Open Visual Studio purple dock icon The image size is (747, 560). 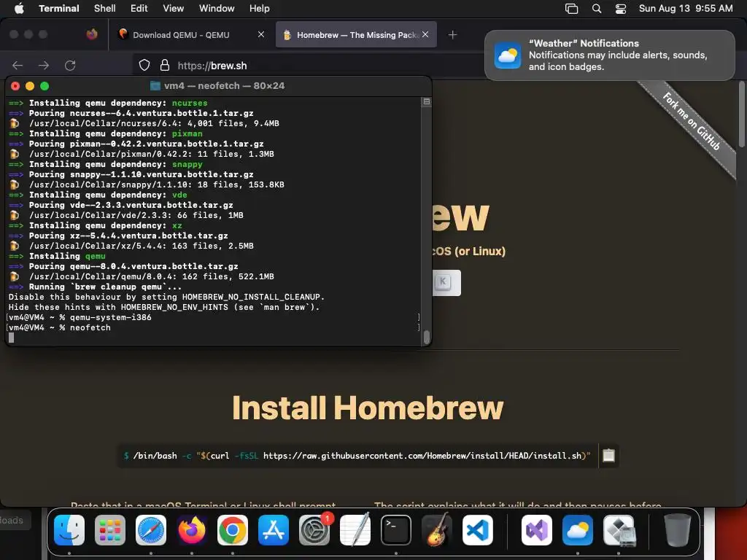537,530
